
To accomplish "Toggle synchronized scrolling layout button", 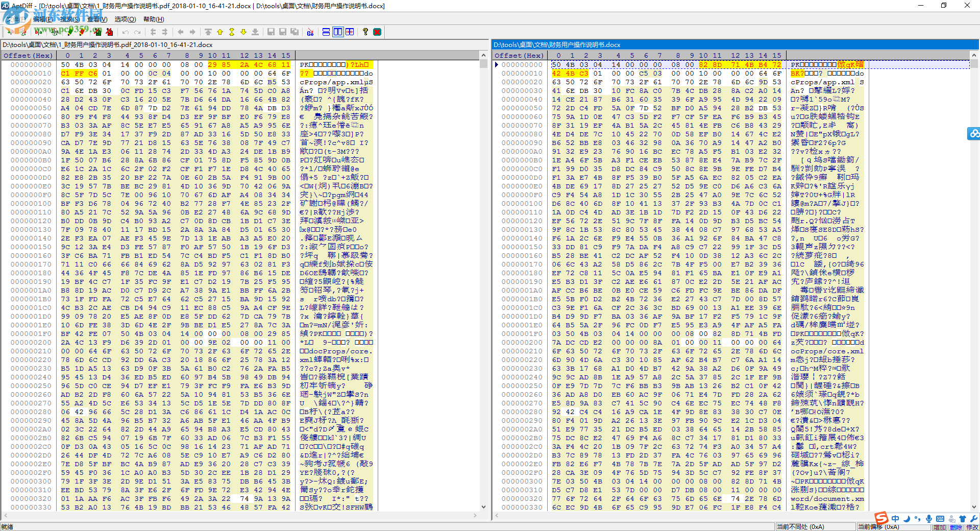I will [350, 32].
